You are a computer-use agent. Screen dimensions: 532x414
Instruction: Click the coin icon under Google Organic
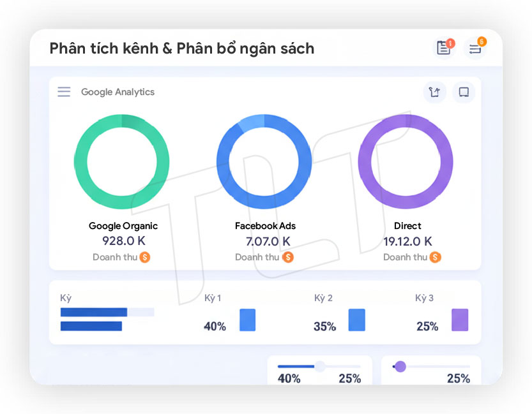tap(145, 257)
